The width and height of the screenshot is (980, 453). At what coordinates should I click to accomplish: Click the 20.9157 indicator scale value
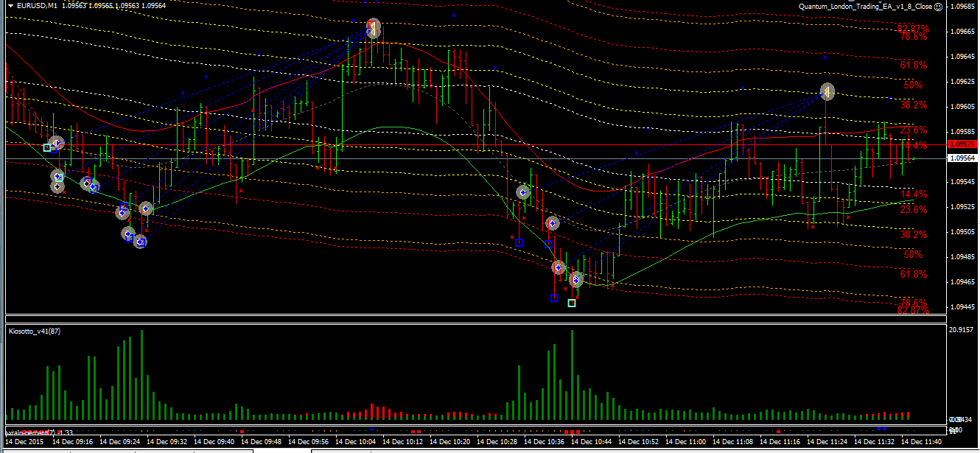(x=963, y=330)
